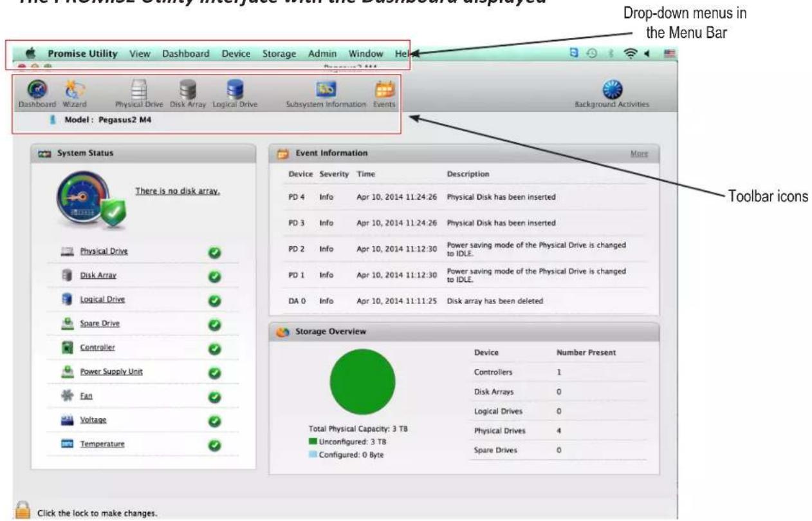This screenshot has height=521, width=812.
Task: Open the Apple menu
Action: tap(30, 54)
